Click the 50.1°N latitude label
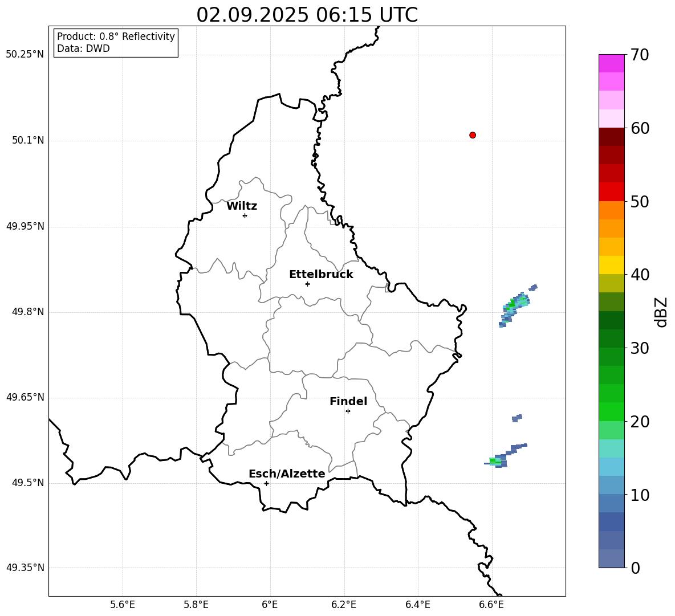This screenshot has width=675, height=616. point(28,140)
